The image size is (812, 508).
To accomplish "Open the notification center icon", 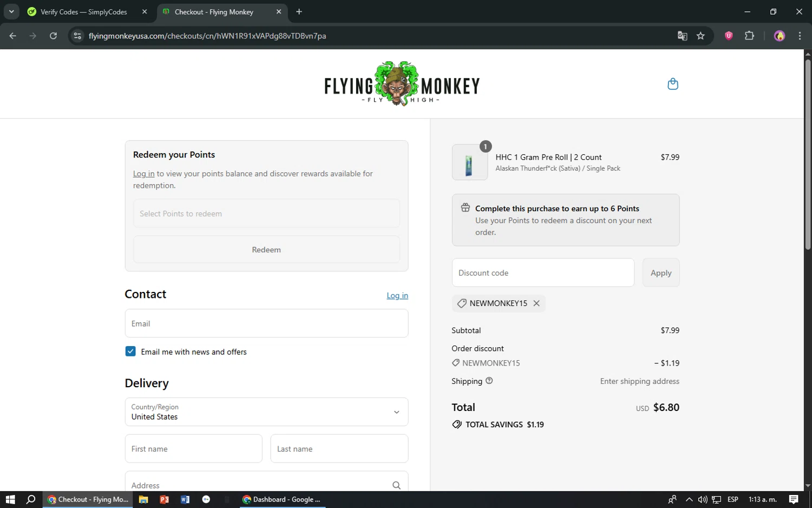I will click(794, 499).
